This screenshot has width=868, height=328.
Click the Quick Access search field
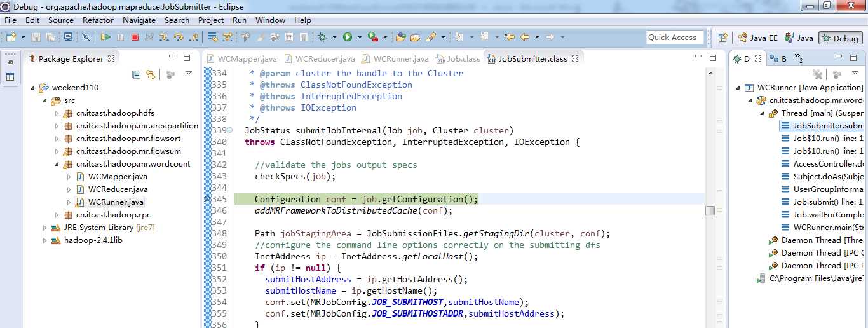(x=675, y=38)
